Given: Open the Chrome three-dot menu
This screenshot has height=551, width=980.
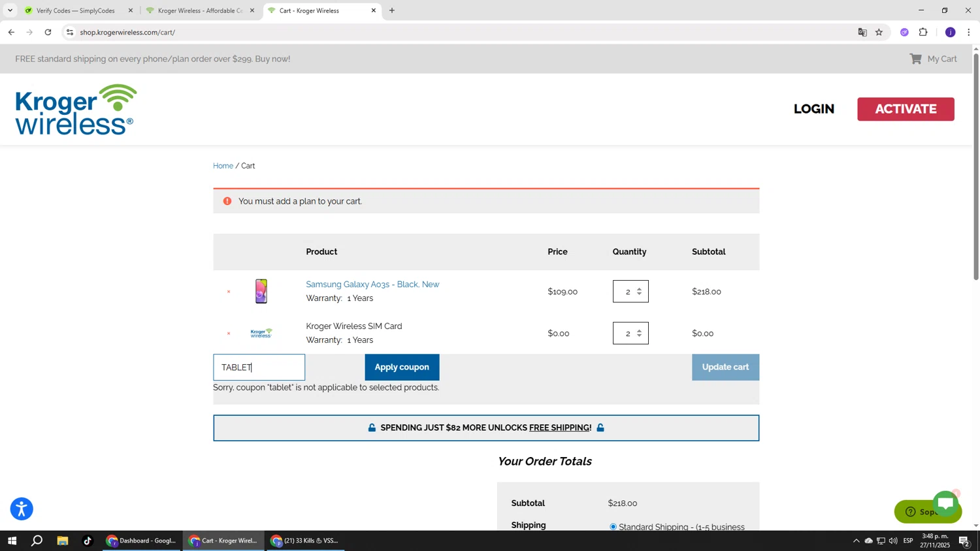Looking at the screenshot, I should point(969,32).
